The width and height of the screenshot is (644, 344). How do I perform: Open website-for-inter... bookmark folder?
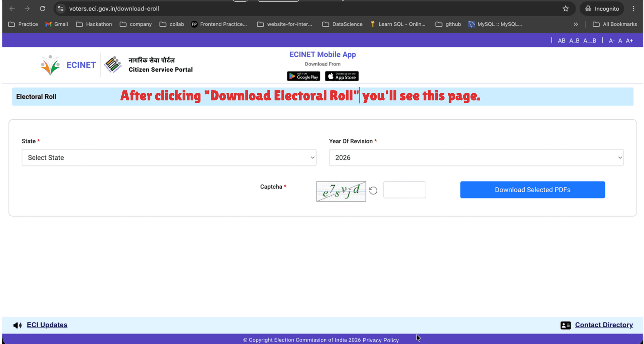click(x=284, y=24)
